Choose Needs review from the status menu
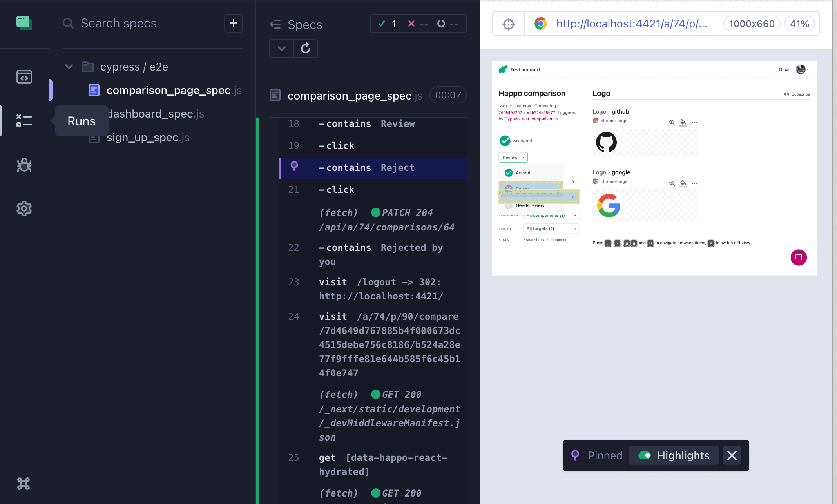837x504 pixels. coord(530,205)
